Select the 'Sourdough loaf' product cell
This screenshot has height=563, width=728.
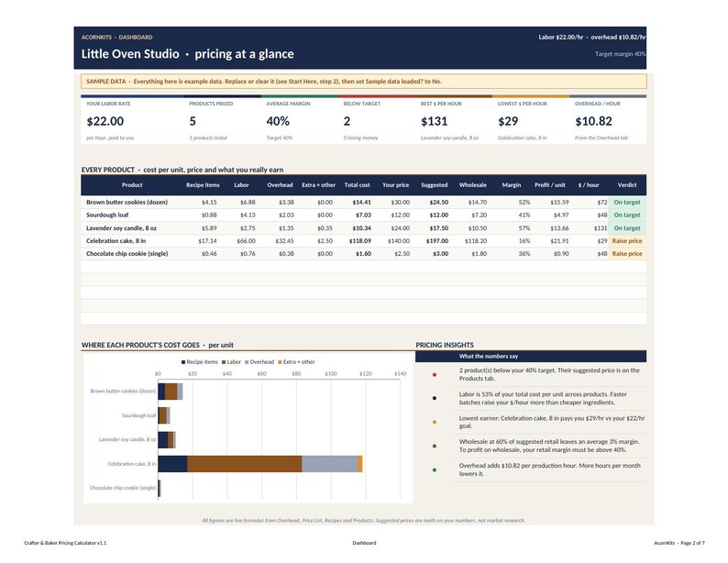107,215
